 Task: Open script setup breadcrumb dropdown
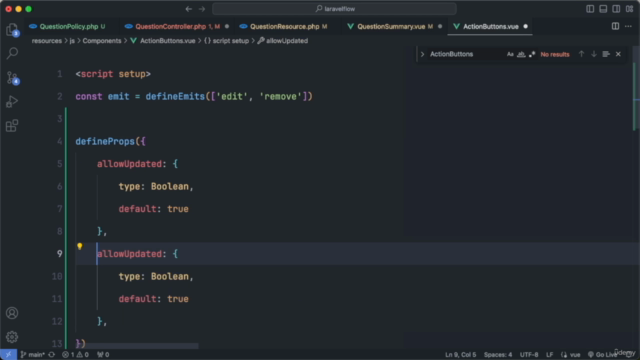[226, 40]
